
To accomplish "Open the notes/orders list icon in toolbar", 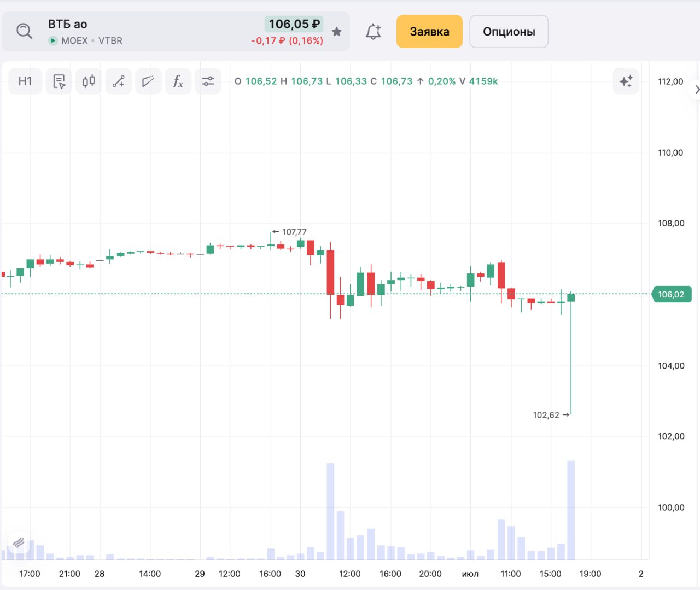I will coord(59,81).
